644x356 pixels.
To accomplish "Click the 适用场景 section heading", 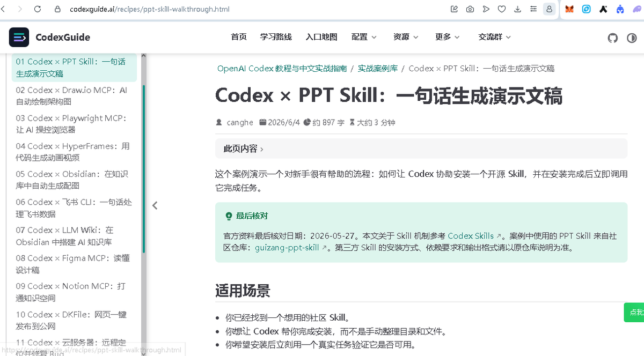I will [243, 291].
